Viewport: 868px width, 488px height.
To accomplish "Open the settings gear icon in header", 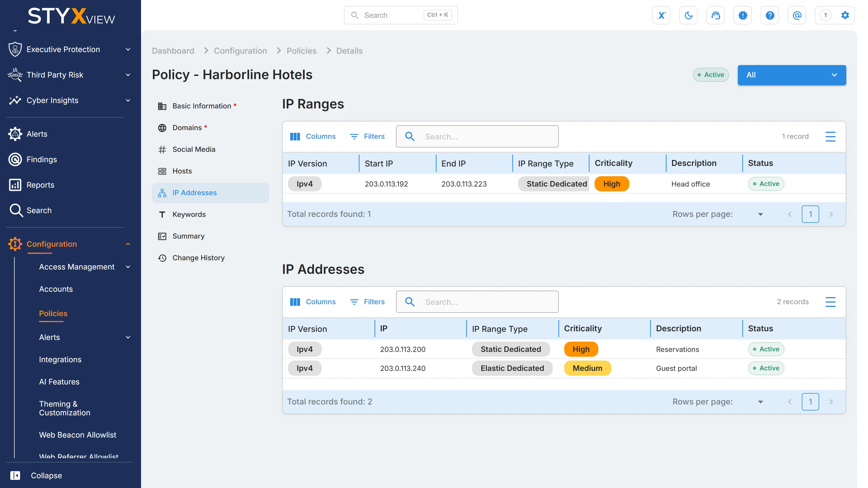I will [845, 15].
